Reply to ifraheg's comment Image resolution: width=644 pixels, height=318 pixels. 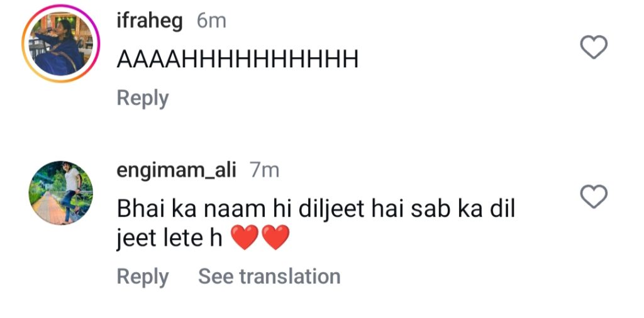pos(143,98)
